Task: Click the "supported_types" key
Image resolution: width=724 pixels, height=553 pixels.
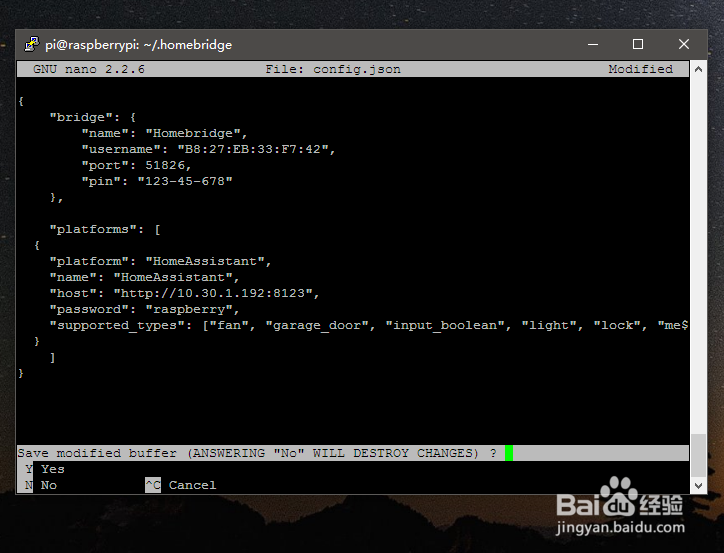Action: pos(117,325)
